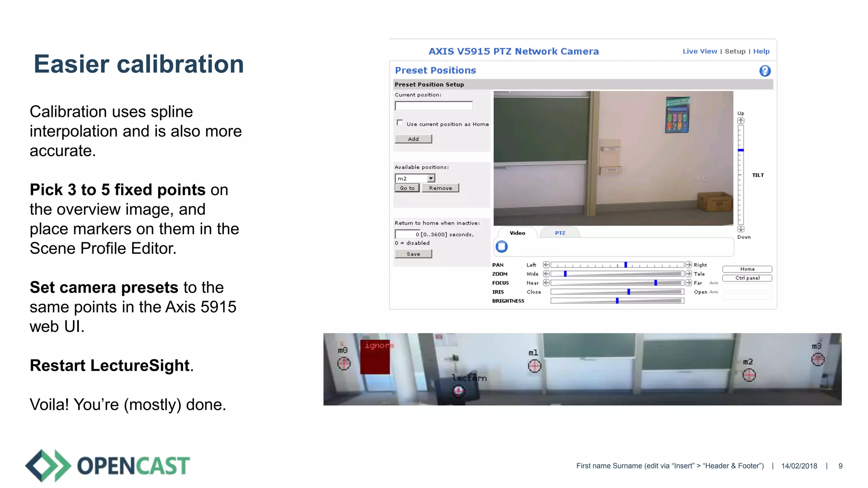
Task: Click the tilt Up arrow icon
Action: coord(740,121)
